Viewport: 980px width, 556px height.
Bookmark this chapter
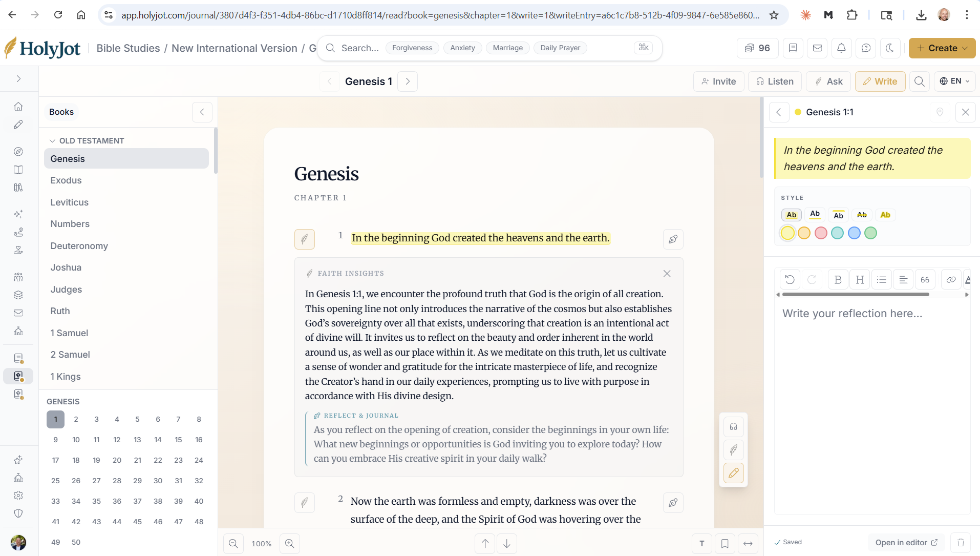coord(725,544)
